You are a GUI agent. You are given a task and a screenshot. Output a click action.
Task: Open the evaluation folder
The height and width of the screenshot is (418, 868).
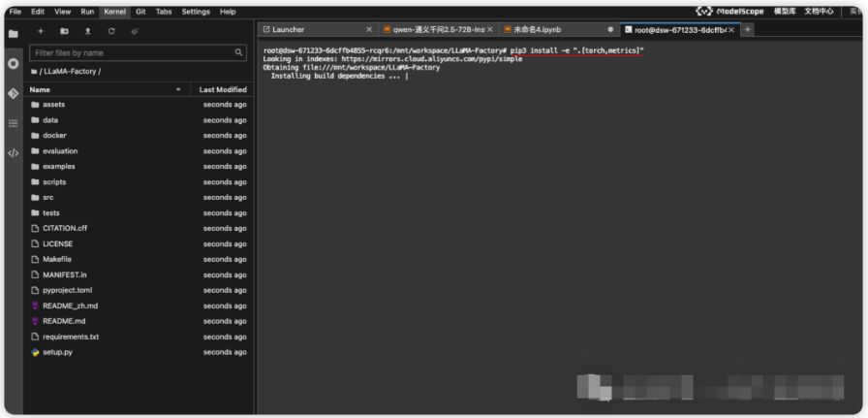point(139,151)
